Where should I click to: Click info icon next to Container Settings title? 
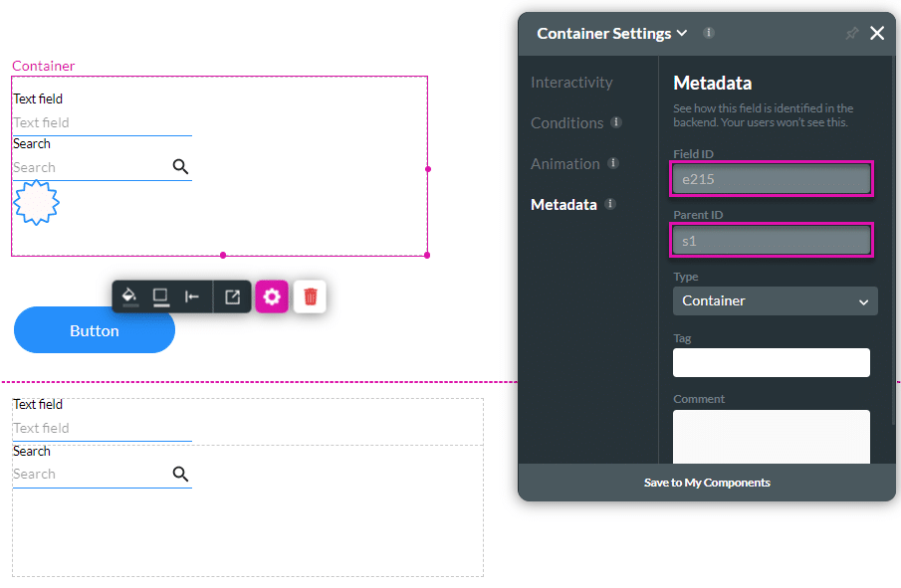tap(709, 33)
